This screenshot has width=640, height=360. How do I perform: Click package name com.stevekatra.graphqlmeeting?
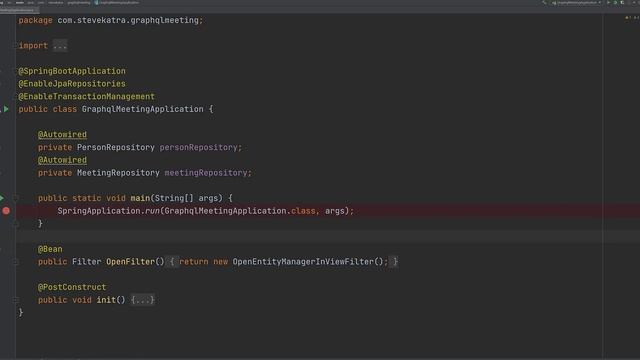[128, 20]
